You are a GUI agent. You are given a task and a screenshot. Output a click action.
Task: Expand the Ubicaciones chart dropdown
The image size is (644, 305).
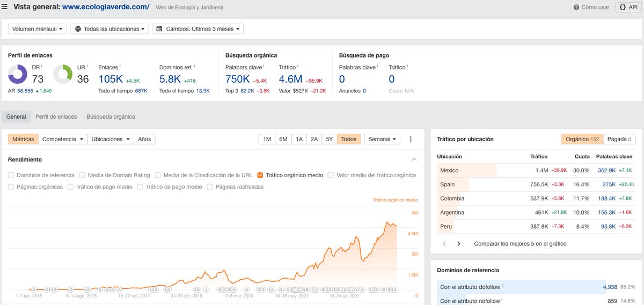click(111, 139)
